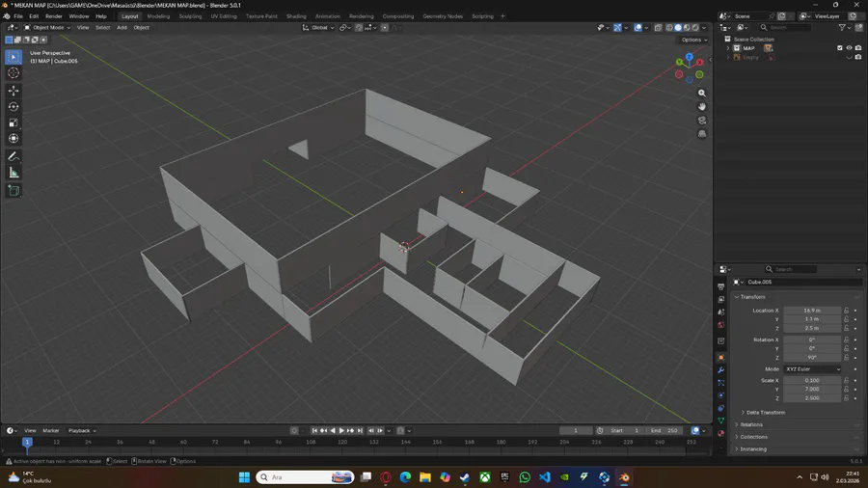
Task: Toggle X-ray display mode
Action: (658, 27)
